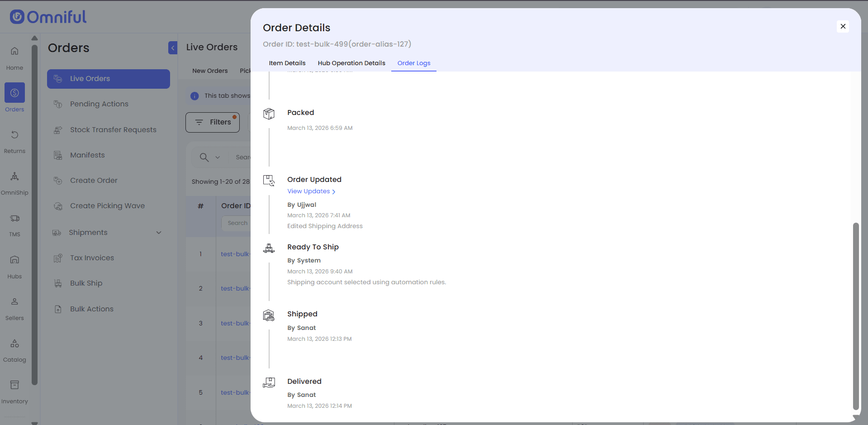Expand the Shipments submenu
The width and height of the screenshot is (868, 425).
159,233
